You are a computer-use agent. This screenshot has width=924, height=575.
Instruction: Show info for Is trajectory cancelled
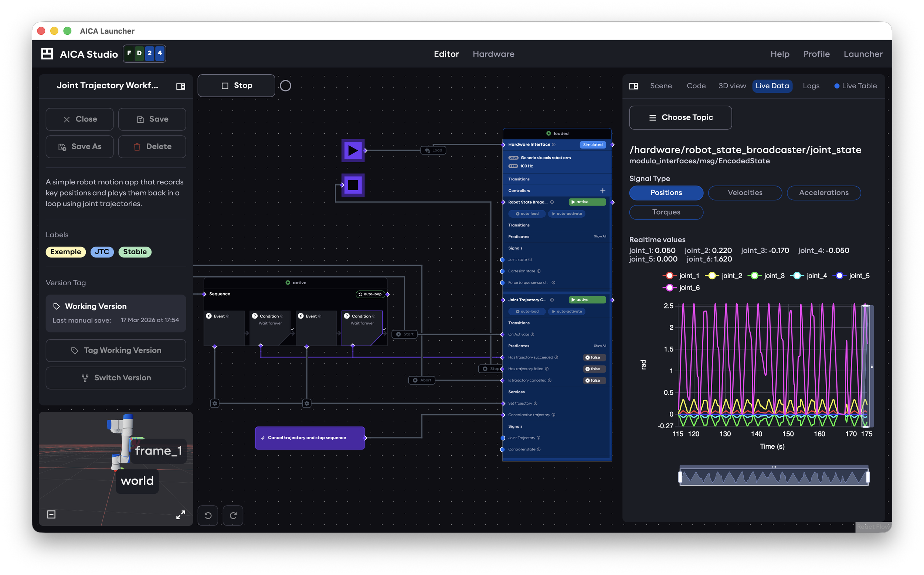point(550,381)
